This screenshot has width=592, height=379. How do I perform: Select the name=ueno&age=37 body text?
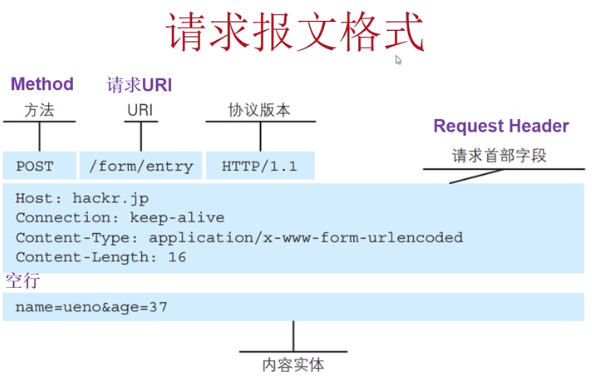[x=91, y=307]
